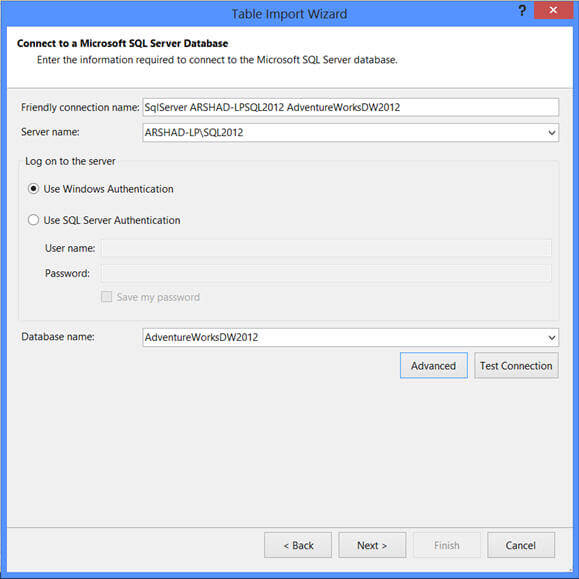Click the Table Import Wizard title text
Image resolution: width=579 pixels, height=579 pixels.
[x=289, y=14]
